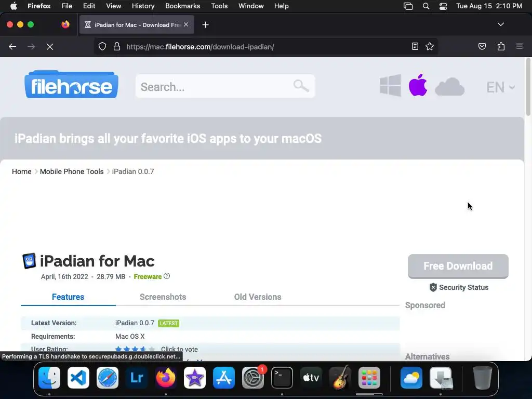Open a new tab with plus button
Image resolution: width=532 pixels, height=399 pixels.
point(205,25)
